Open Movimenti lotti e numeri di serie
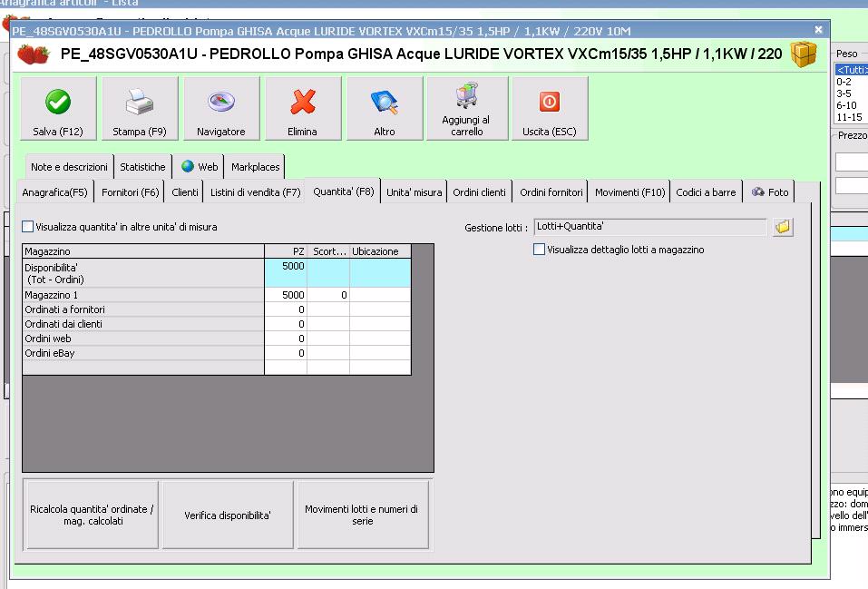This screenshot has height=589, width=868. (x=363, y=515)
